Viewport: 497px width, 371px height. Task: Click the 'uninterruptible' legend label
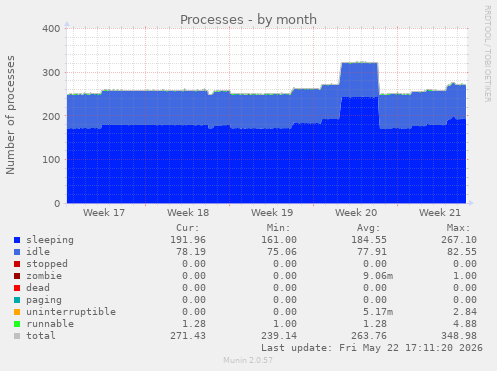(71, 312)
